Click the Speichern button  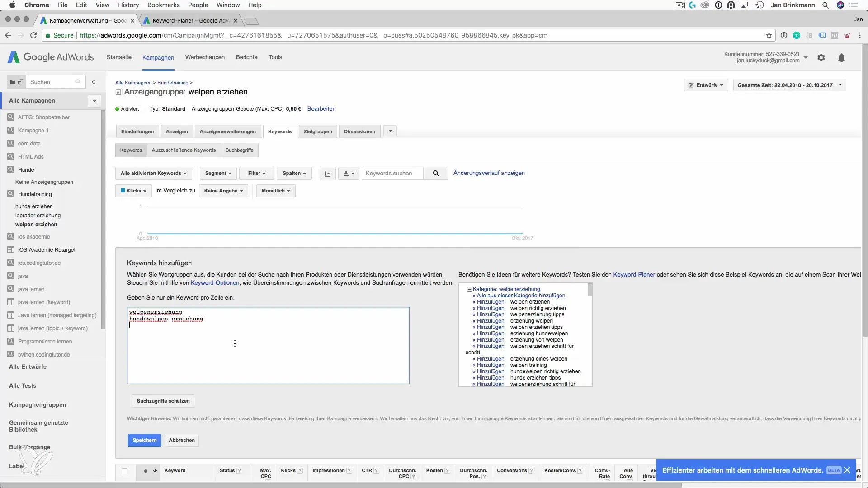[145, 440]
